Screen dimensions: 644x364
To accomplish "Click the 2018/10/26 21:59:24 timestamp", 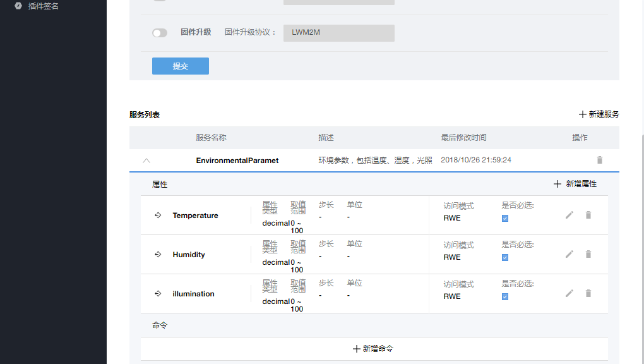I will (x=476, y=160).
